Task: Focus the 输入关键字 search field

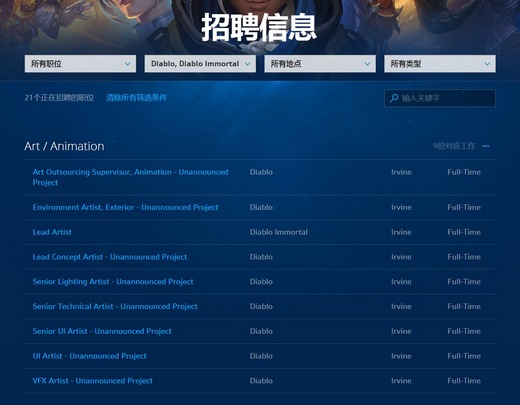Action: coord(440,98)
